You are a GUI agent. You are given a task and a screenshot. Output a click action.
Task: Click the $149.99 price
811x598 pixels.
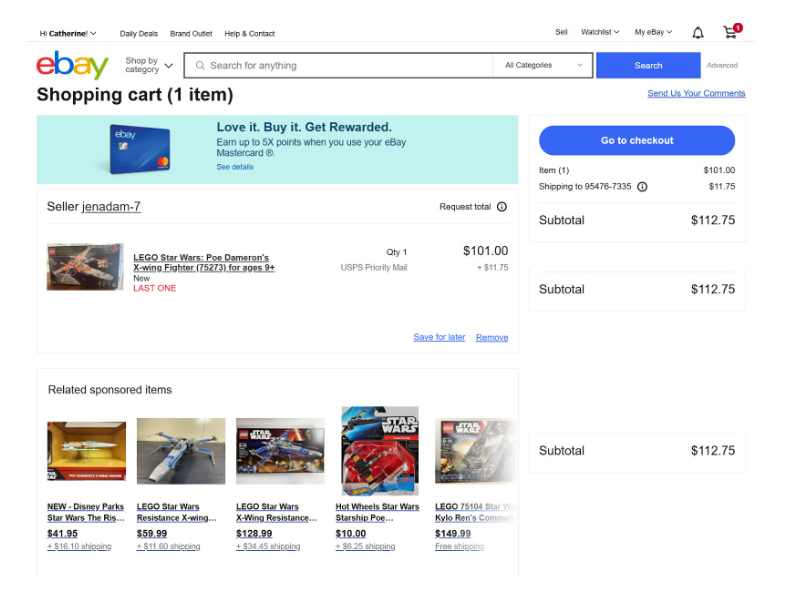(453, 533)
